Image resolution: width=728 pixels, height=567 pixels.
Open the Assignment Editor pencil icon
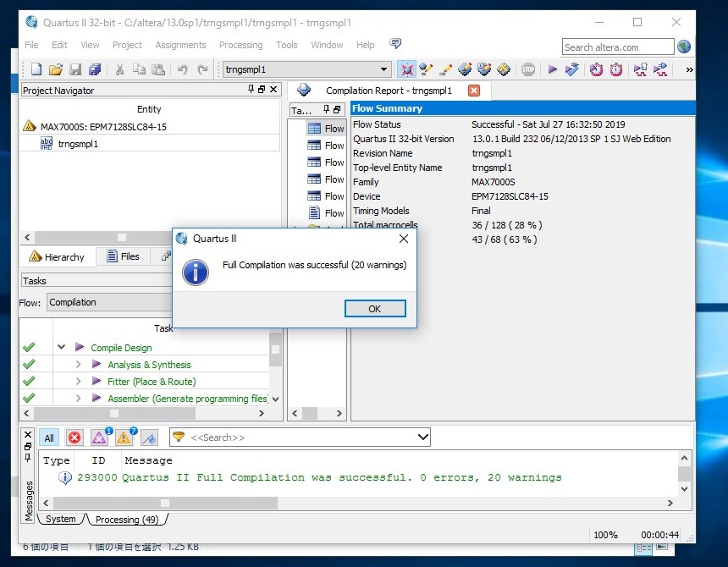445,69
